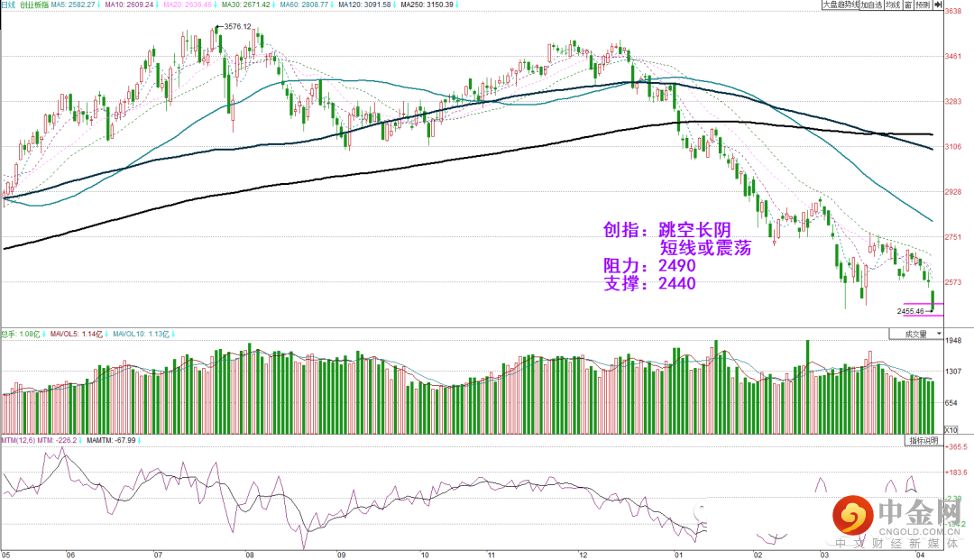974x560 pixels.
Task: Open the 预测 forecast button
Action: (923, 5)
